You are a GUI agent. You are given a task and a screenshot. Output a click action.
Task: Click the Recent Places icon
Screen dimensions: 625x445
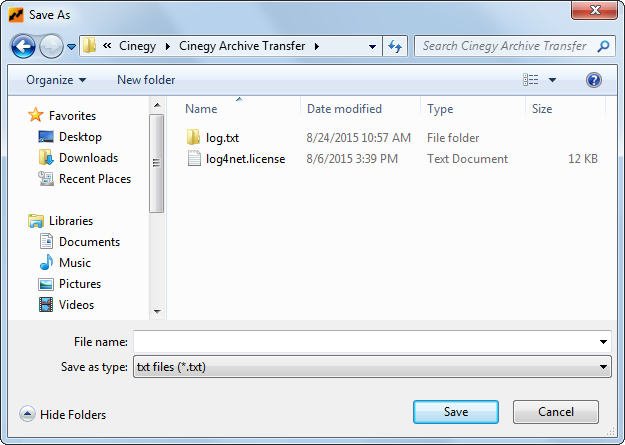46,179
